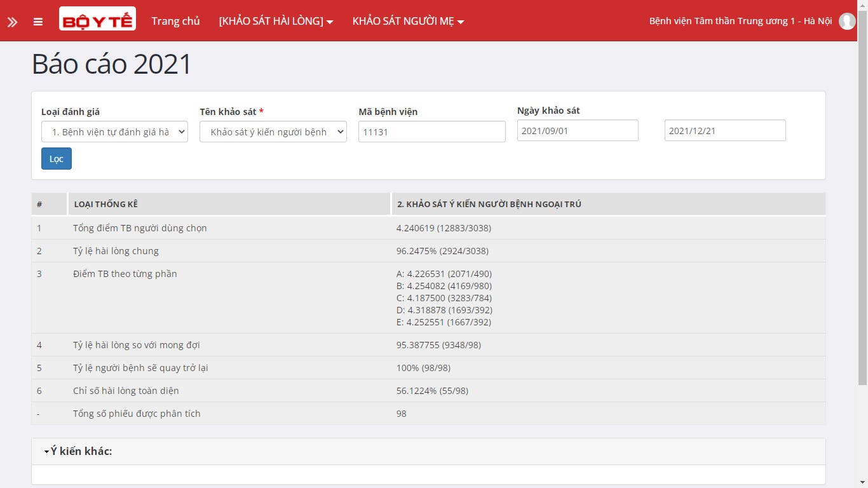
Task: Collapse the Ý kiến khác section
Action: coord(78,451)
